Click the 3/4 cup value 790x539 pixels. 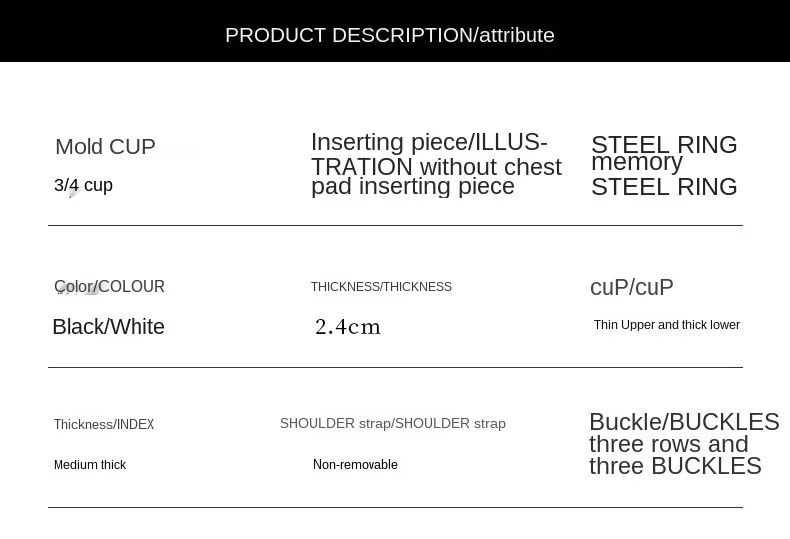(83, 185)
